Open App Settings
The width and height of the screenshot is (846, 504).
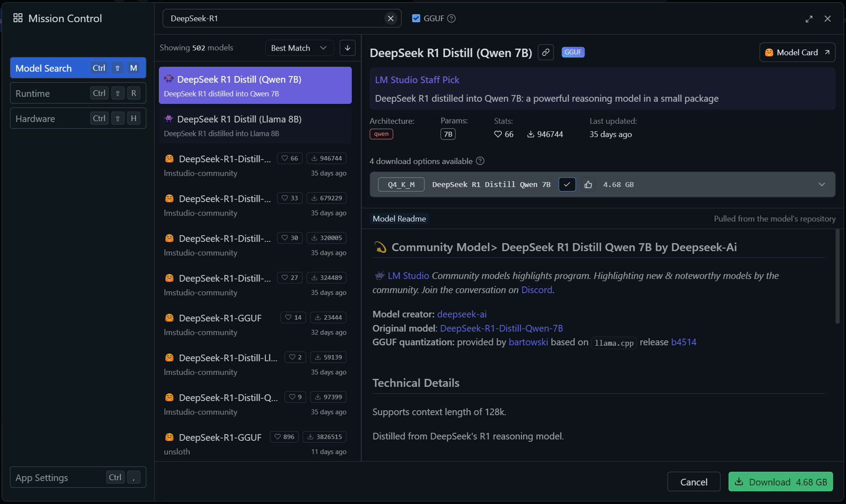[x=78, y=477]
